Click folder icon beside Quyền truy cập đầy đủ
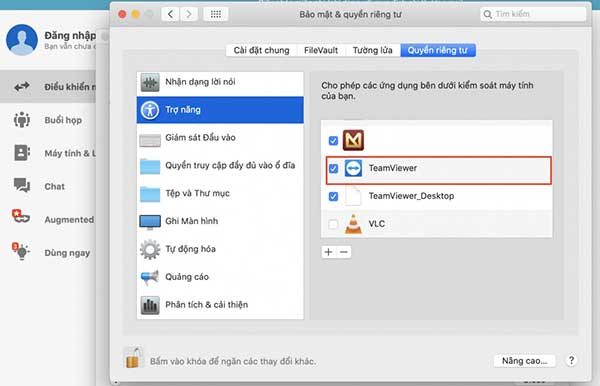Screen dimensions: 600x386 coord(150,166)
